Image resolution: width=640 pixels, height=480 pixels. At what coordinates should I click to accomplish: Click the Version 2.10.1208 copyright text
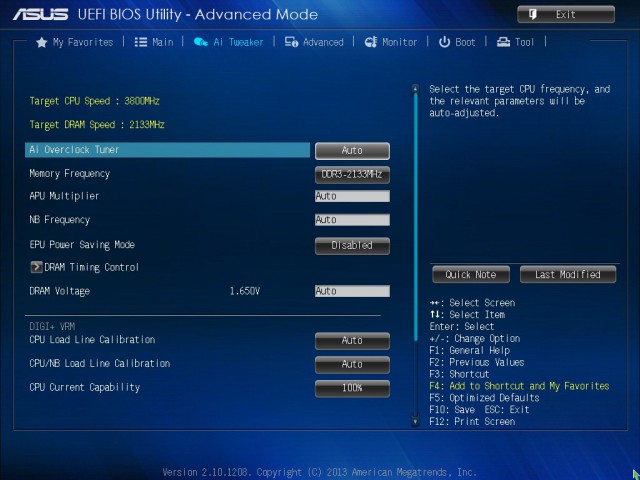320,473
